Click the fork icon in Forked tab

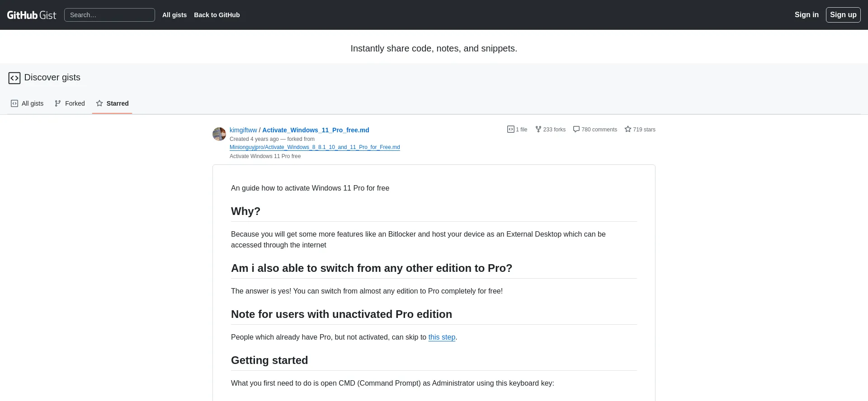58,103
